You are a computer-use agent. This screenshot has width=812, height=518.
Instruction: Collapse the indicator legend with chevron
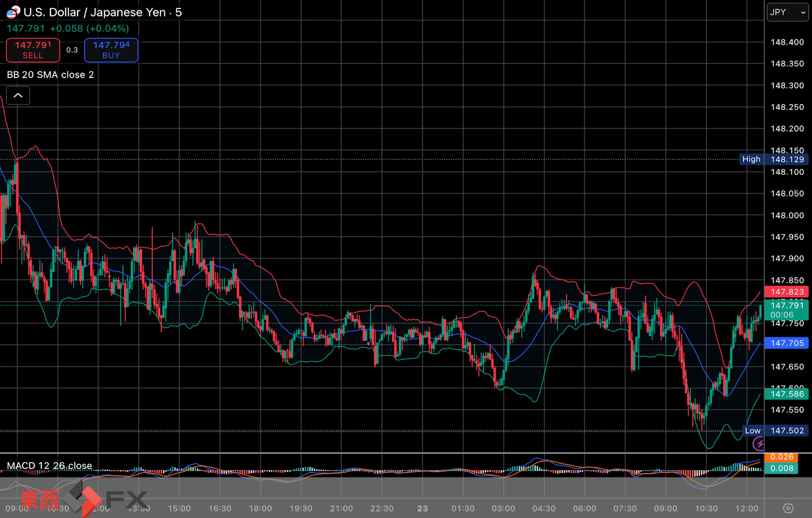click(18, 96)
